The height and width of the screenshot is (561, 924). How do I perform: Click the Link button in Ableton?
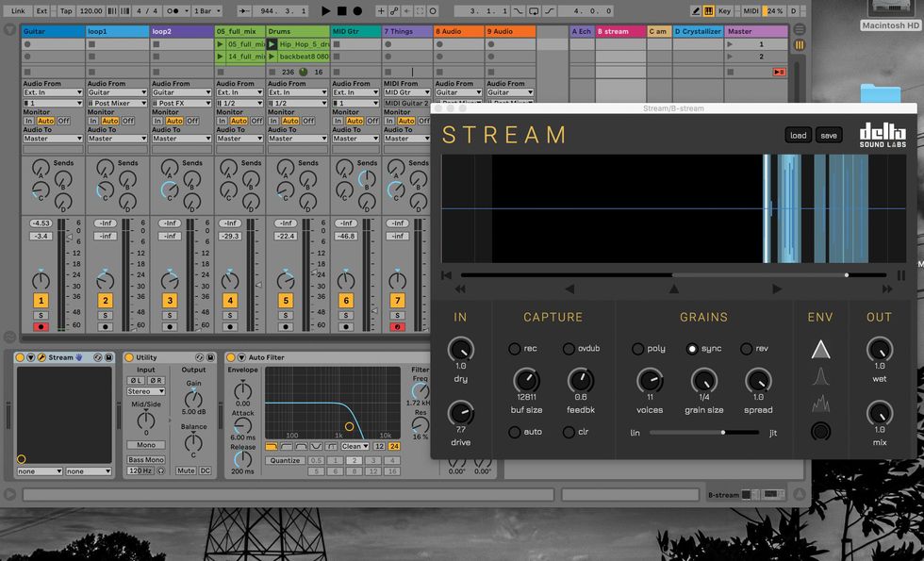point(18,10)
